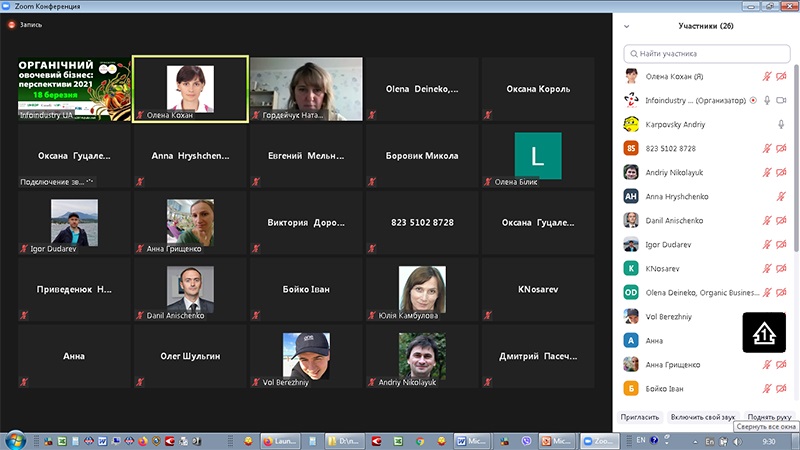Viewport: 800px width, 450px height.
Task: Click the red Запись recording indicator
Action: pyautogui.click(x=12, y=24)
